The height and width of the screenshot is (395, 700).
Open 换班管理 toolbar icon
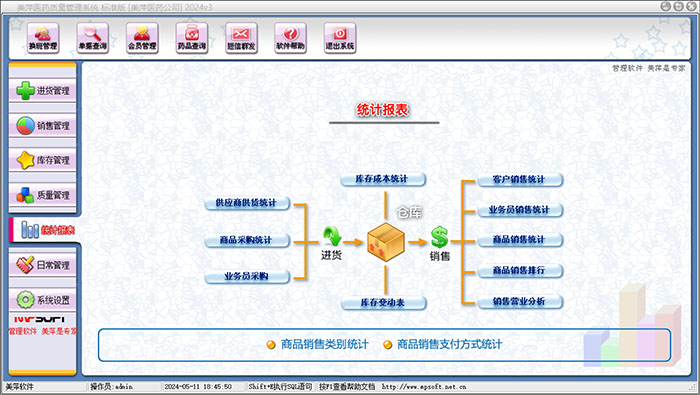tap(43, 38)
